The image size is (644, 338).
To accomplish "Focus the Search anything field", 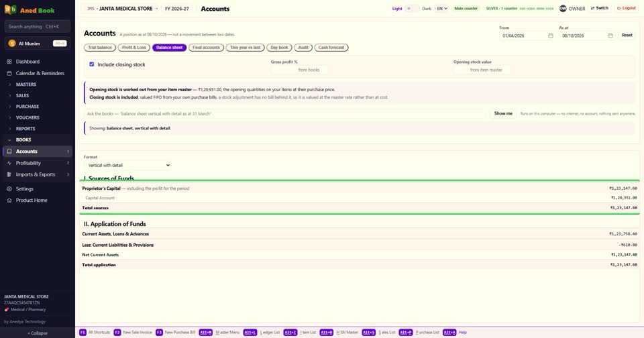I will 38,26.
